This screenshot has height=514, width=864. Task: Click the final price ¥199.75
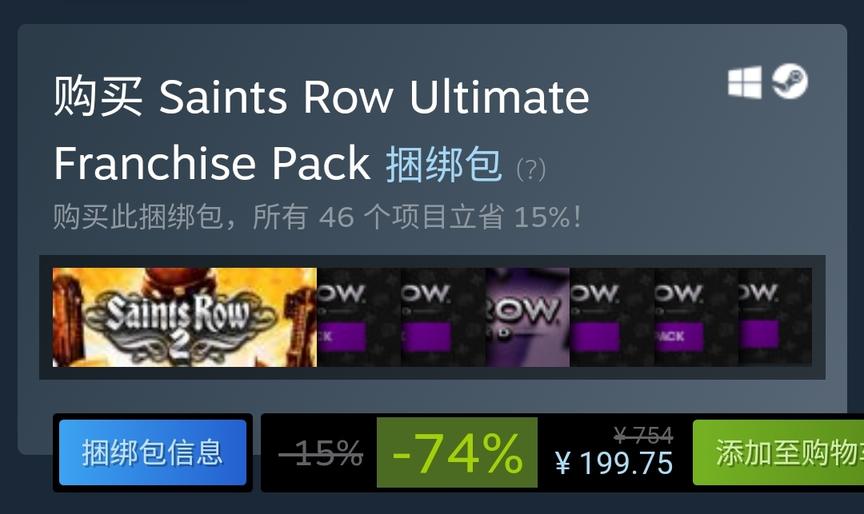(614, 463)
